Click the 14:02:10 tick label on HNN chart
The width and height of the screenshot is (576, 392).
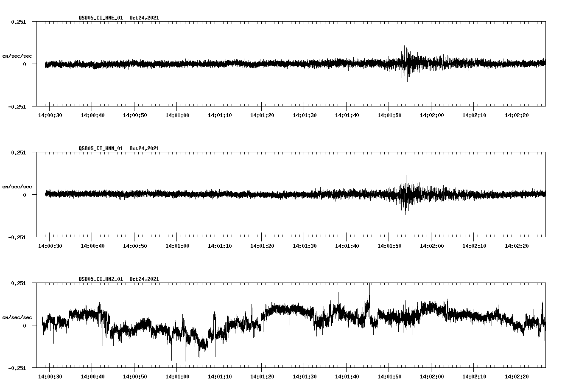[474, 246]
